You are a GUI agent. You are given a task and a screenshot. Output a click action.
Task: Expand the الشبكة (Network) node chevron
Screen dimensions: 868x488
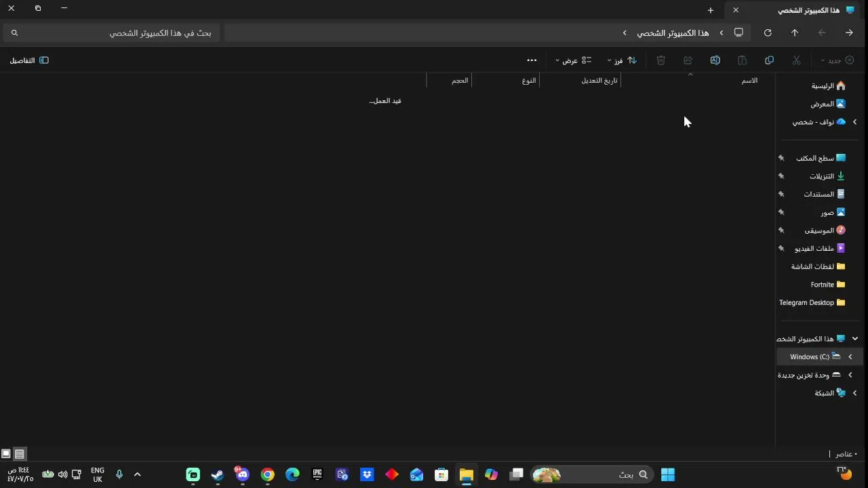pyautogui.click(x=854, y=393)
